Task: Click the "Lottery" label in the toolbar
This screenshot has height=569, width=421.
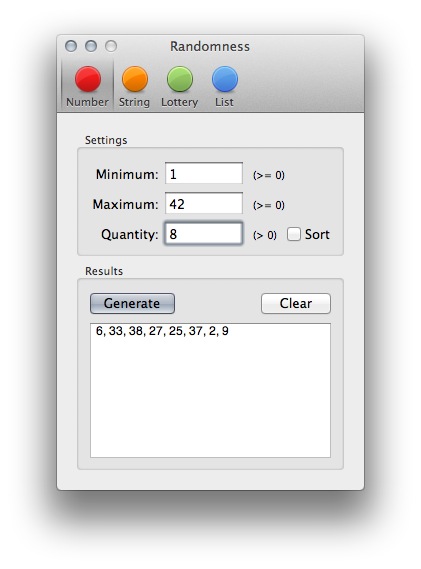Action: 180,102
